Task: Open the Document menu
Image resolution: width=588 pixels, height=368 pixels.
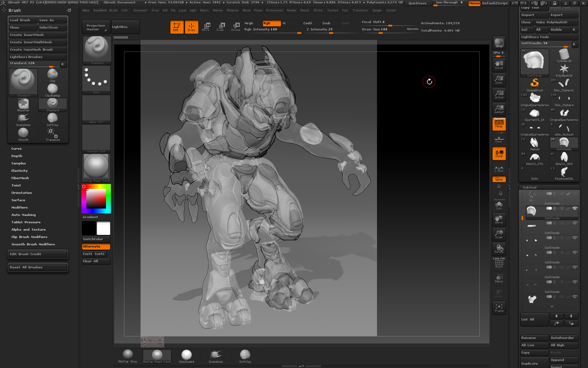Action: [140, 10]
